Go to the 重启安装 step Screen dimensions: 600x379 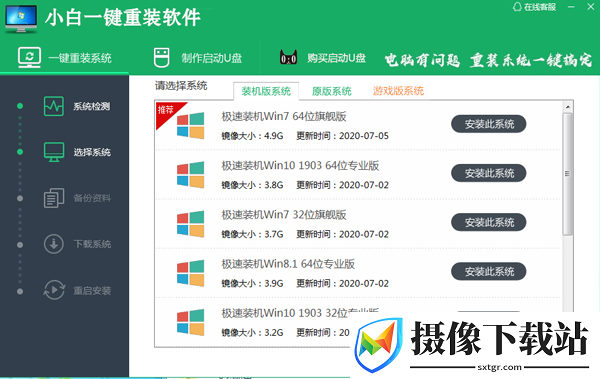pos(92,291)
